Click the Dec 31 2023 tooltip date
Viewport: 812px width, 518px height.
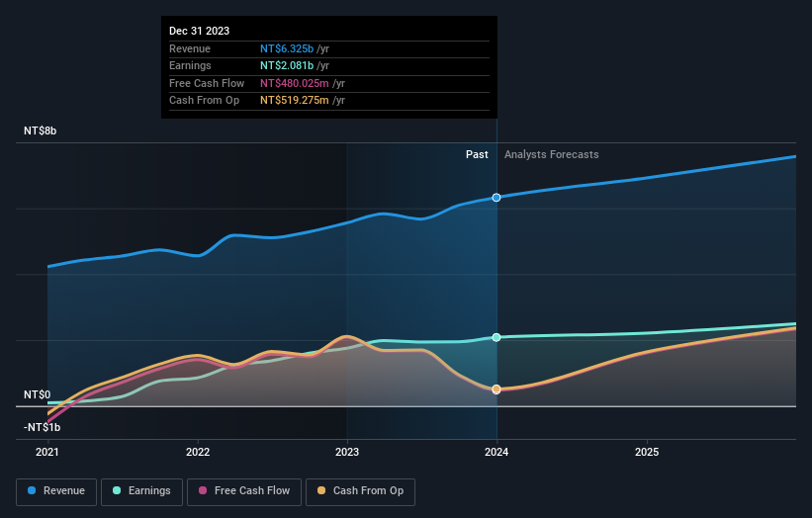point(200,31)
